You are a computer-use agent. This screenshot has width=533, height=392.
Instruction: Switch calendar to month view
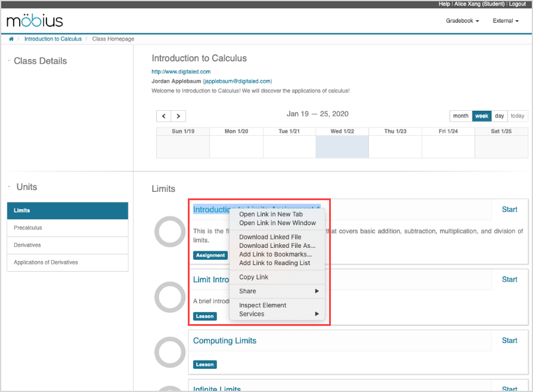tap(460, 116)
